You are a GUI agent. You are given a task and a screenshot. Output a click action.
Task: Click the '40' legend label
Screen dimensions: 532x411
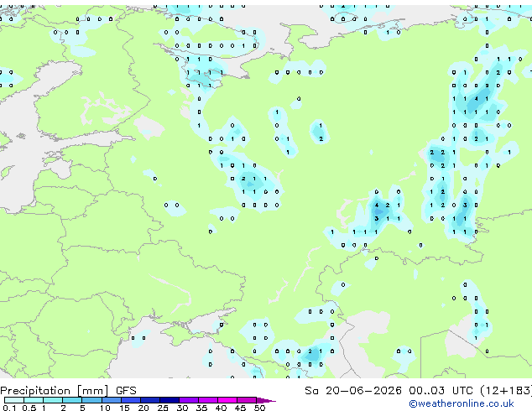(221, 408)
